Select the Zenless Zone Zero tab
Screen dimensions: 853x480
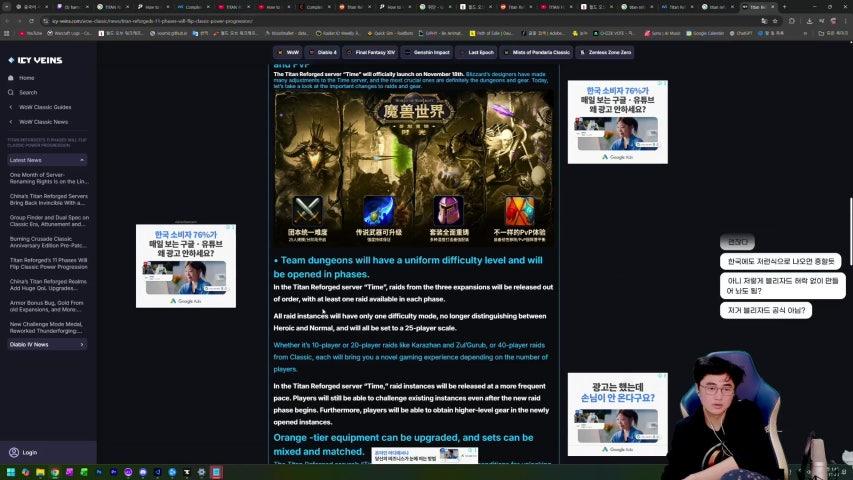pos(605,52)
